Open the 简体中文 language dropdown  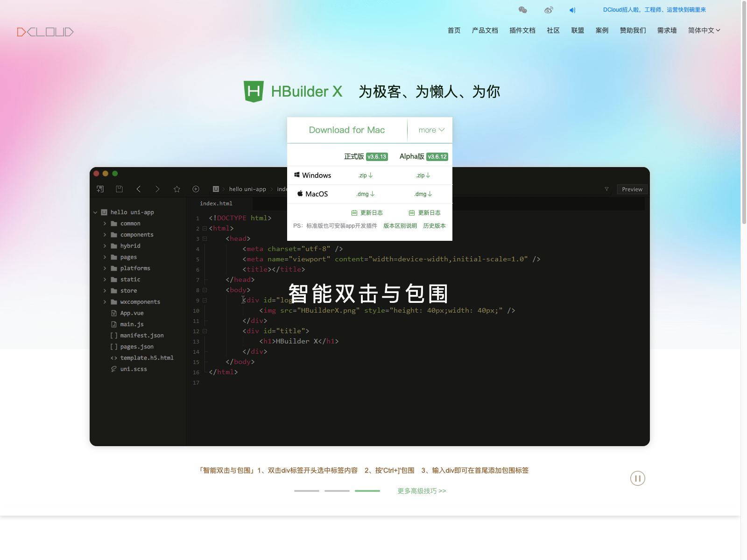click(704, 30)
